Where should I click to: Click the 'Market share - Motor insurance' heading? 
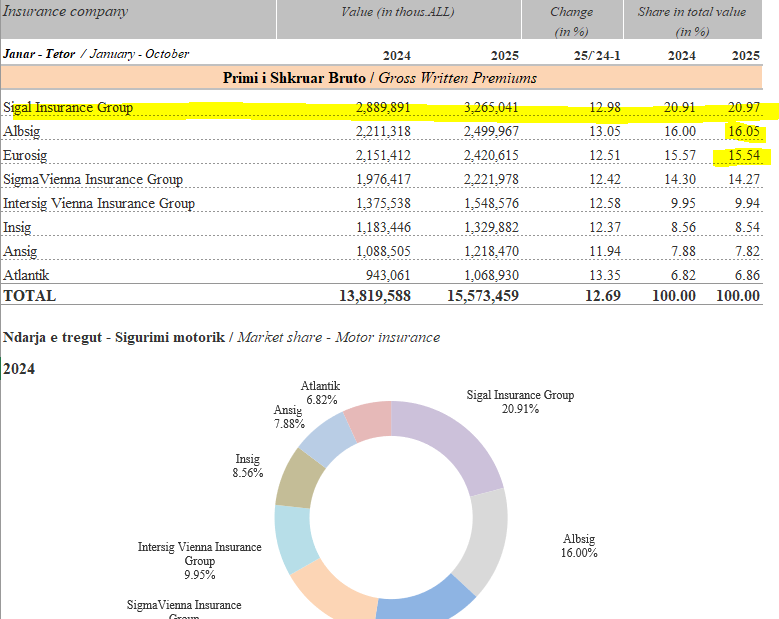[338, 337]
